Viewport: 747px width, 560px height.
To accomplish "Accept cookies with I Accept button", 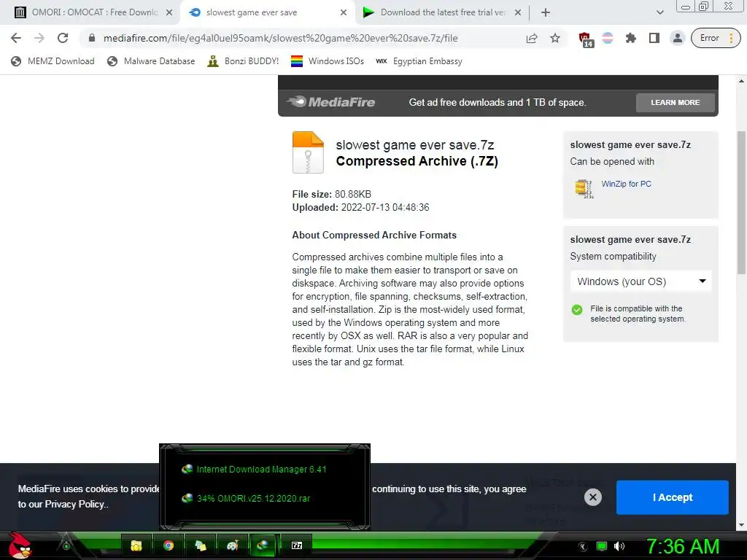I will (672, 497).
